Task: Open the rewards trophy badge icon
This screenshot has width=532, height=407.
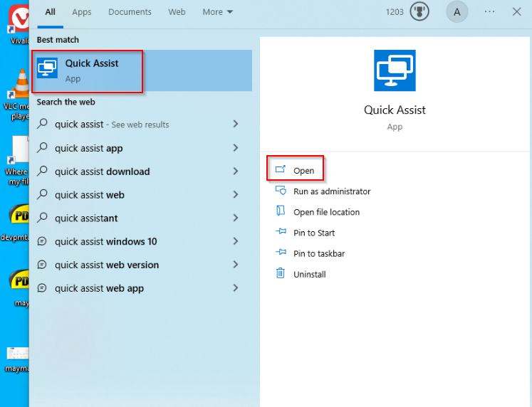Action: tap(419, 12)
